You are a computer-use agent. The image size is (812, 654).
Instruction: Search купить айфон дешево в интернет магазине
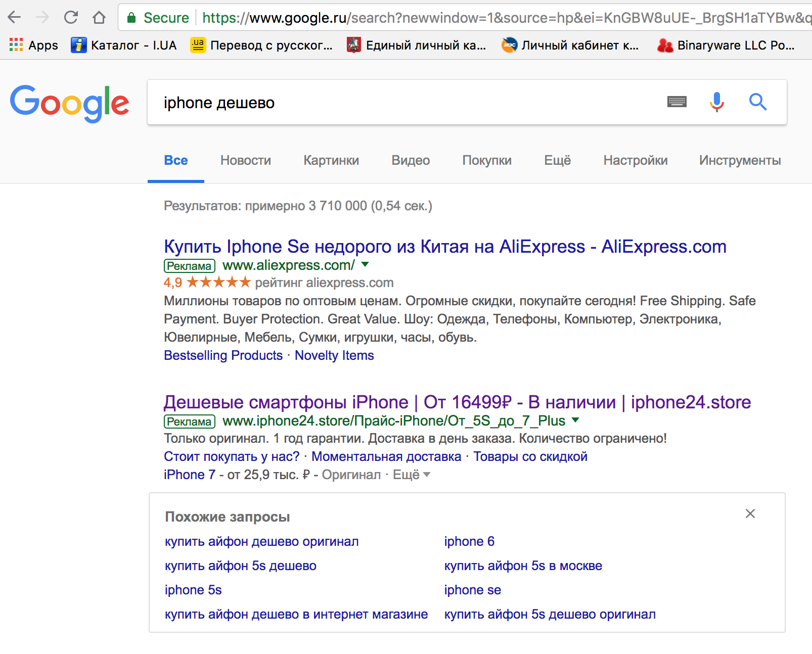tap(296, 614)
